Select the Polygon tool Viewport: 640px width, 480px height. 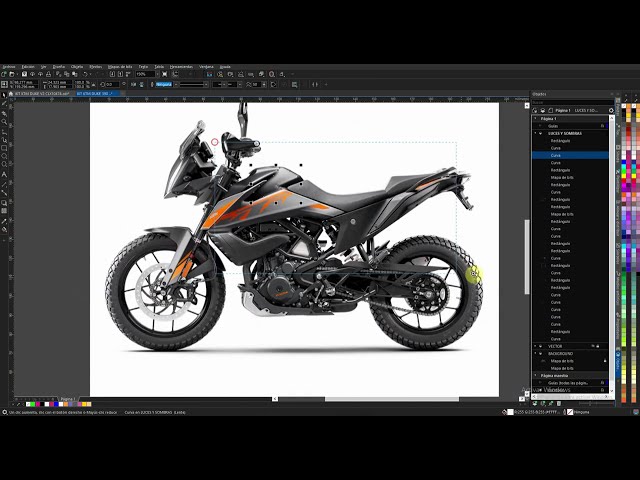(4, 164)
